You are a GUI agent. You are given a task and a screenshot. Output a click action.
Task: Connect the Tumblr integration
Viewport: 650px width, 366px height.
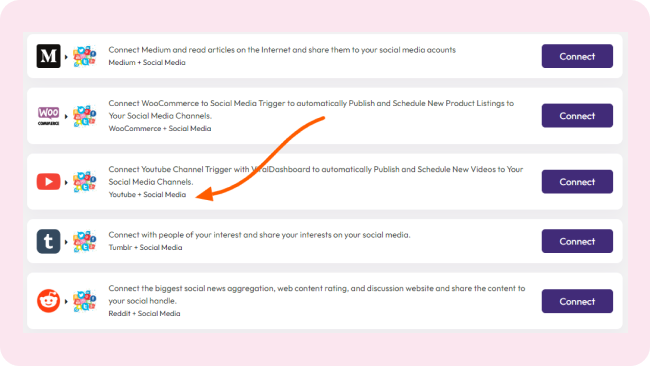[577, 241]
